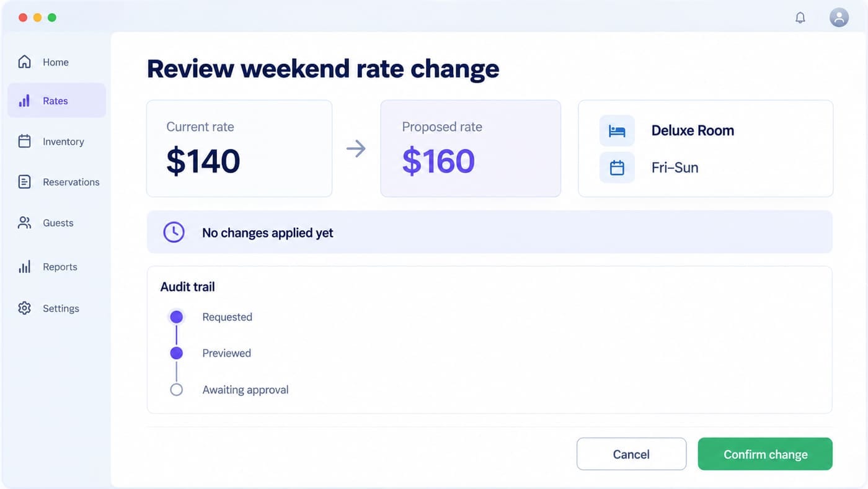This screenshot has height=489, width=868.
Task: Select the Previewed audit trail marker
Action: [x=176, y=353]
